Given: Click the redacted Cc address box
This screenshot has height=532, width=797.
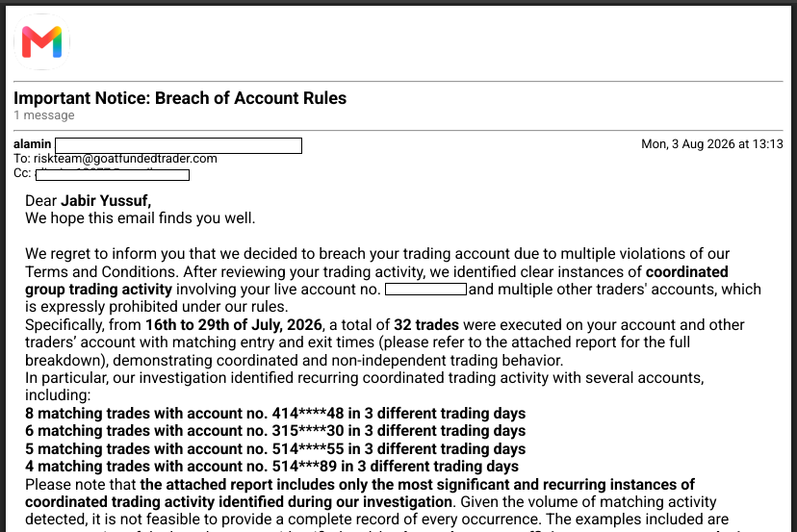Looking at the screenshot, I should 113,175.
